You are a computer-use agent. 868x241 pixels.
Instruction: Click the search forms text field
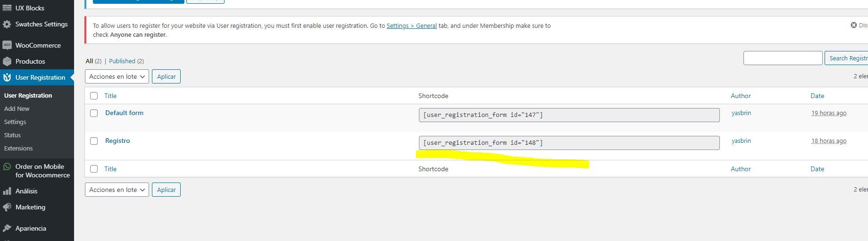tap(783, 58)
